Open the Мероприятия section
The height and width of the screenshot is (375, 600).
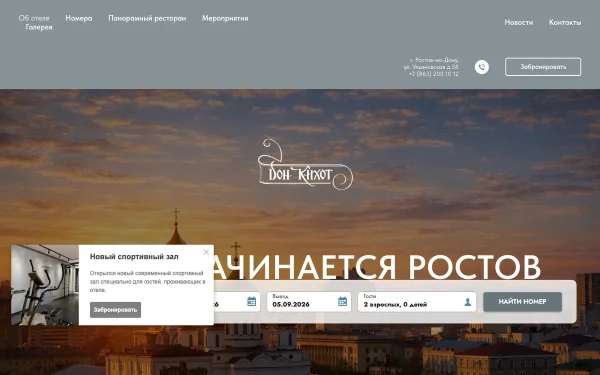pos(225,18)
